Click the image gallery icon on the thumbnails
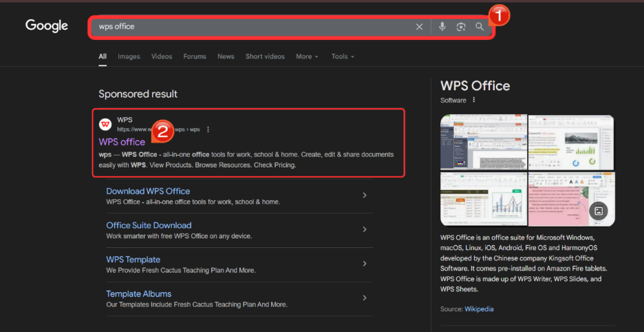Screen dimensions: 644x332 click(599, 211)
